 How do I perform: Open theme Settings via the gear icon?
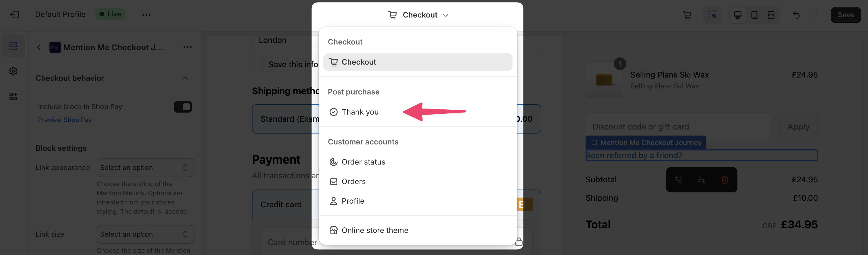[13, 71]
